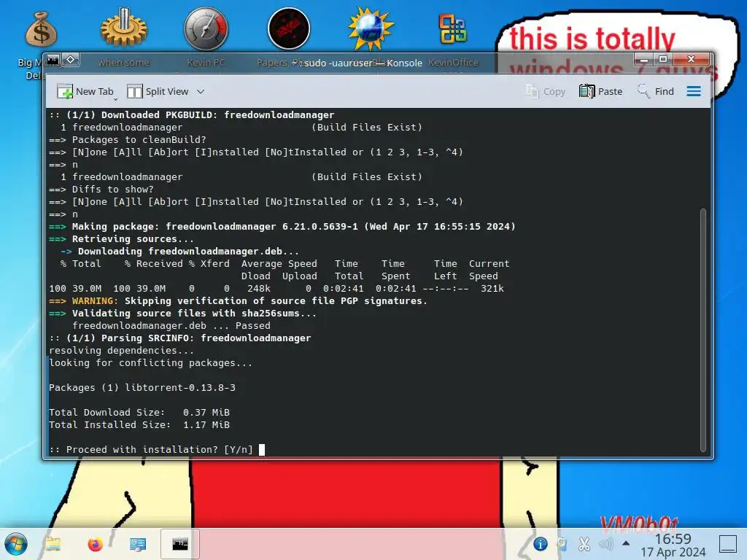Expand the hidden tray icons arrow
Viewport: 747px width, 560px height.
[x=626, y=542]
